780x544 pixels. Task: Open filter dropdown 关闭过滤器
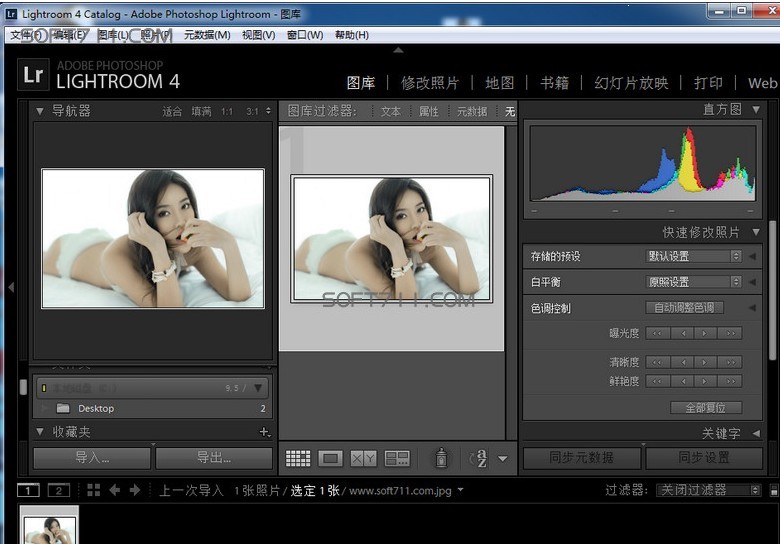point(708,490)
